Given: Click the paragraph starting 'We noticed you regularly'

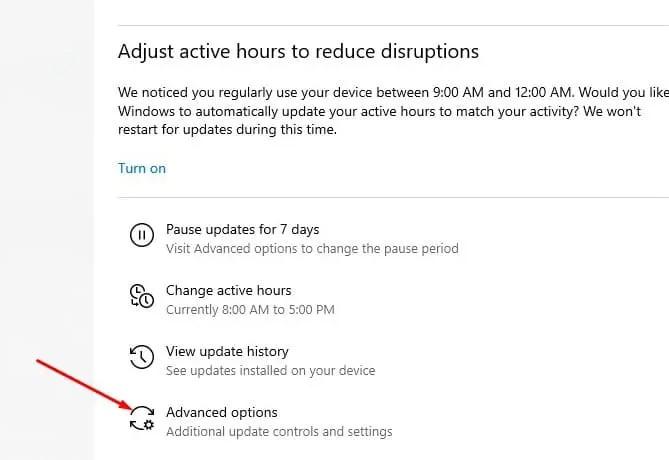Looking at the screenshot, I should [x=393, y=111].
